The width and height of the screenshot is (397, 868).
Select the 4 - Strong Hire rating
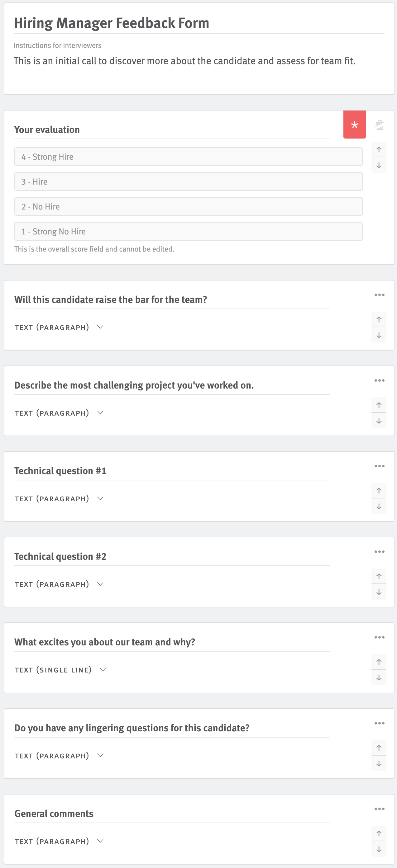pos(189,156)
